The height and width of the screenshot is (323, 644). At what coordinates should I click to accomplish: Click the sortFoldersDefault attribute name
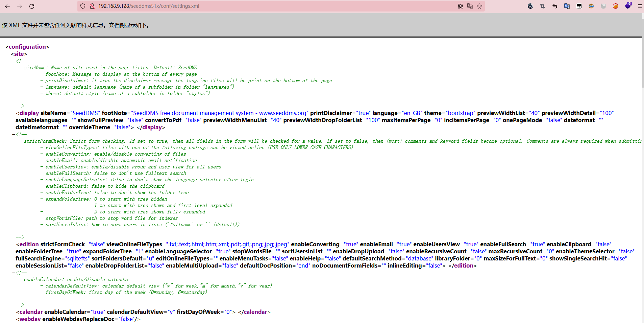point(117,258)
